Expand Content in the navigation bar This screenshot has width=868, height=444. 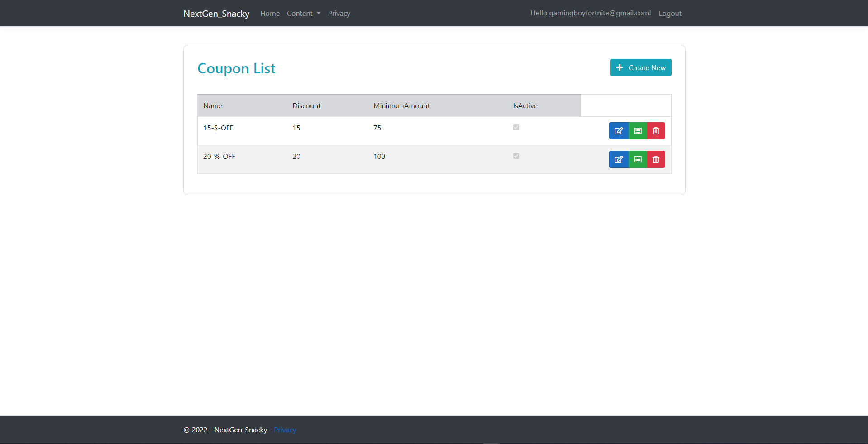point(303,13)
